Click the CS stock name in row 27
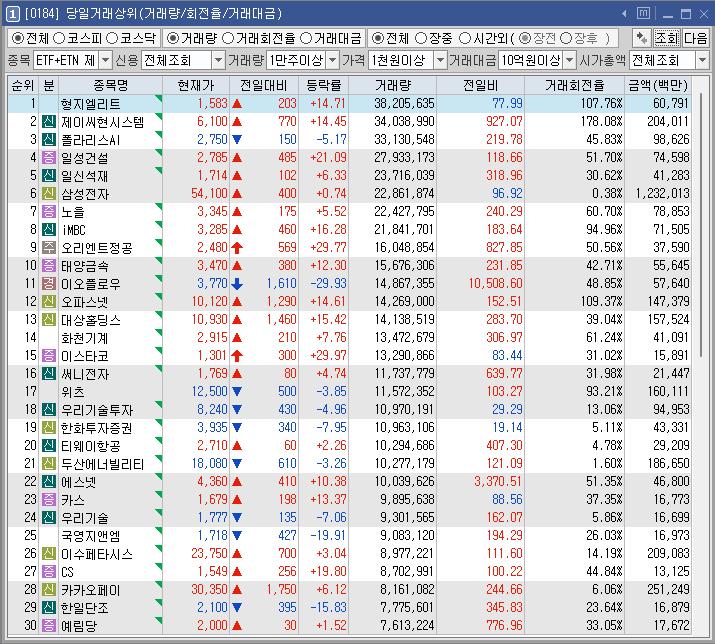 click(x=67, y=572)
